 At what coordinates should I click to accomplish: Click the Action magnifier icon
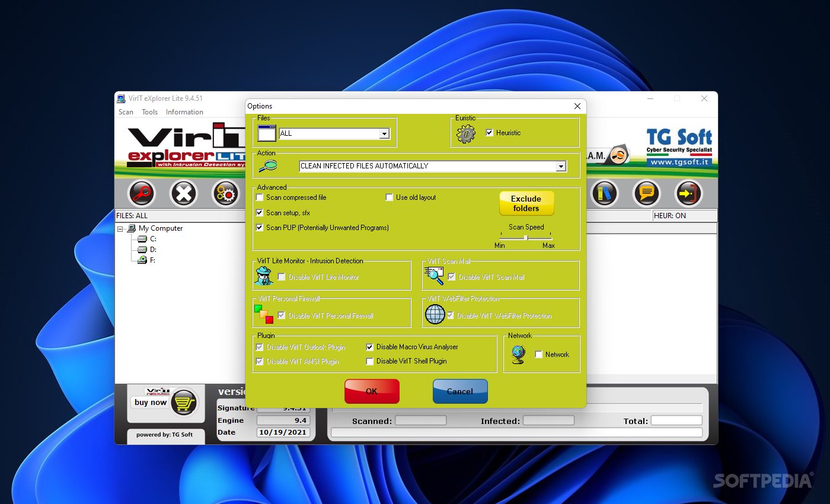(x=268, y=167)
